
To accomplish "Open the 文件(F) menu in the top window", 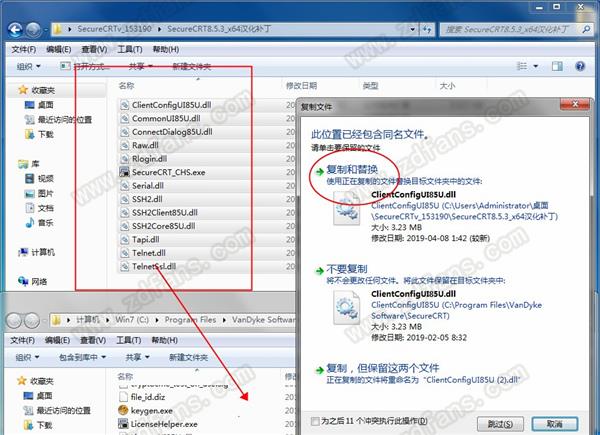I will 23,49.
